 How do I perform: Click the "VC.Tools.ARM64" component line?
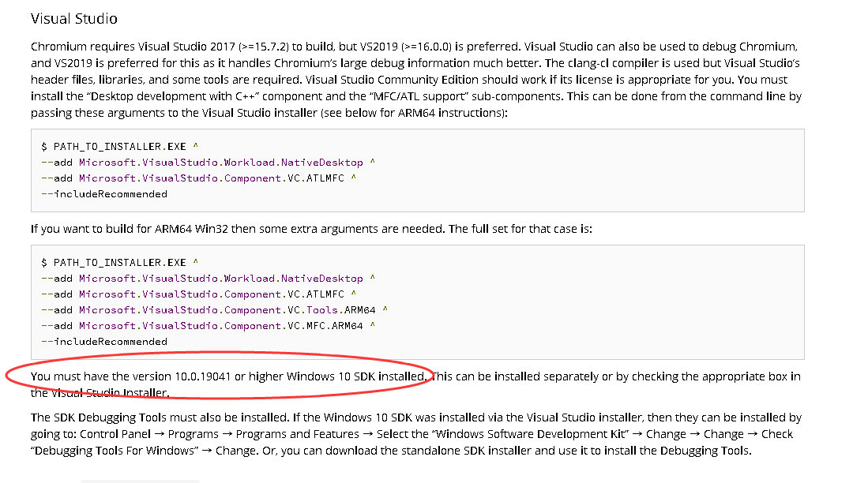tap(214, 310)
